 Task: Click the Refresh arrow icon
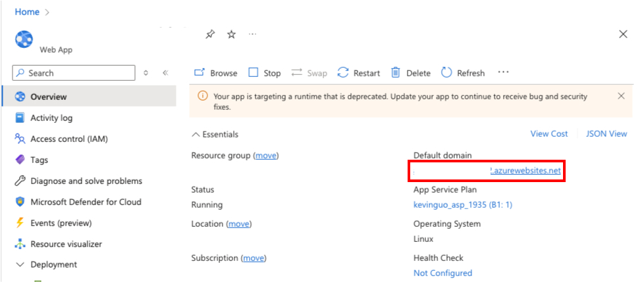pyautogui.click(x=446, y=72)
